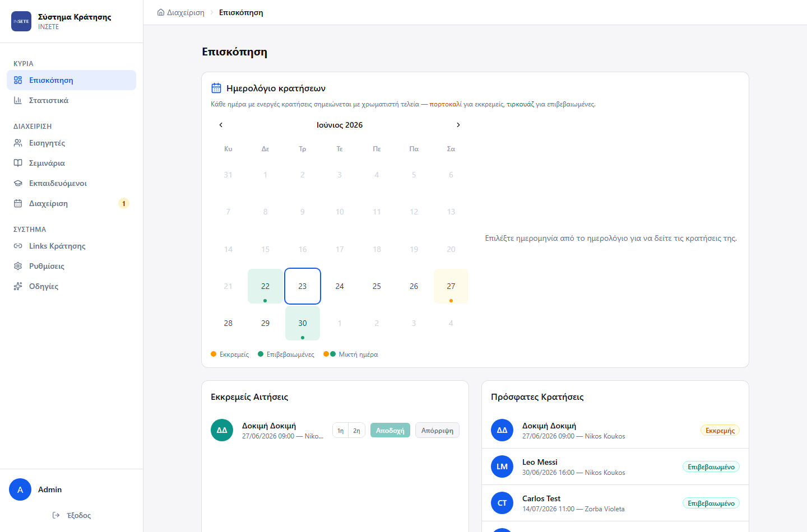Select June 26 in calendar
Image resolution: width=807 pixels, height=532 pixels.
[x=414, y=286]
